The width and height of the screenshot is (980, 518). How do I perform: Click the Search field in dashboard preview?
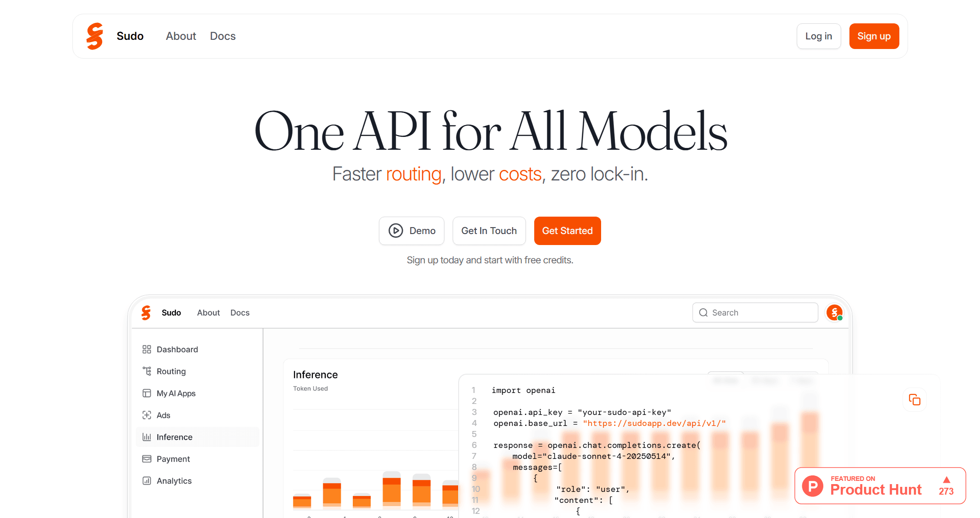coord(755,313)
